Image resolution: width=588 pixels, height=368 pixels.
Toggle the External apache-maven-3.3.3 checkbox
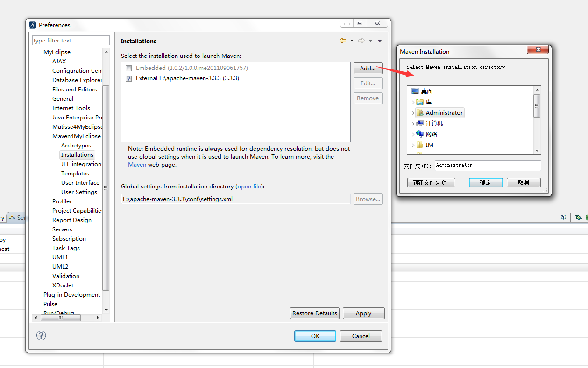pyautogui.click(x=128, y=79)
